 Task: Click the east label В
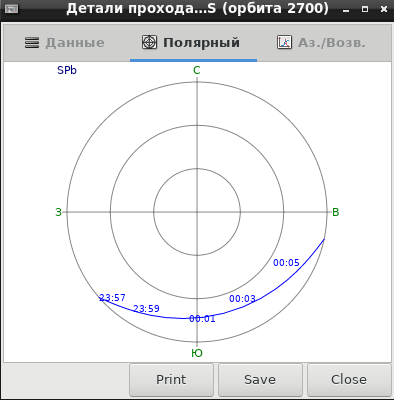point(336,212)
